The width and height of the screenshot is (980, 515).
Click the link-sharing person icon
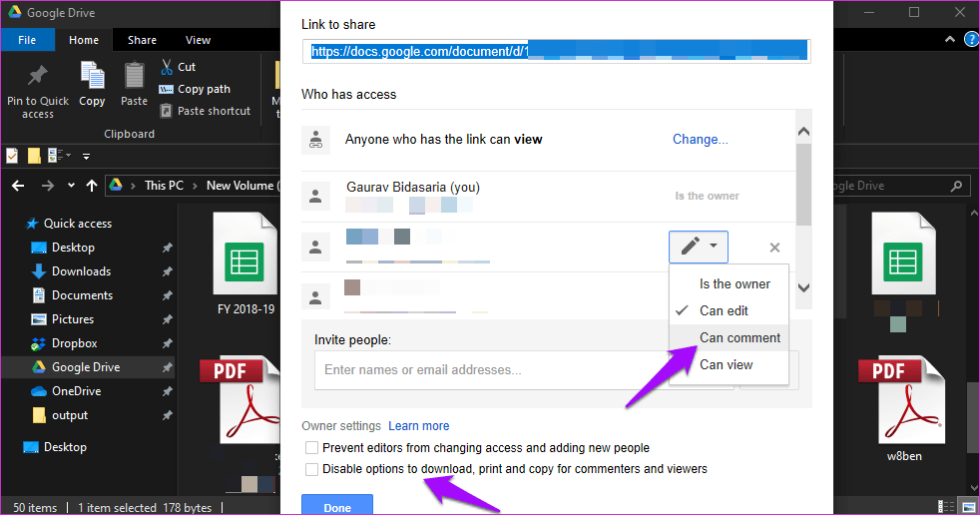(x=315, y=140)
